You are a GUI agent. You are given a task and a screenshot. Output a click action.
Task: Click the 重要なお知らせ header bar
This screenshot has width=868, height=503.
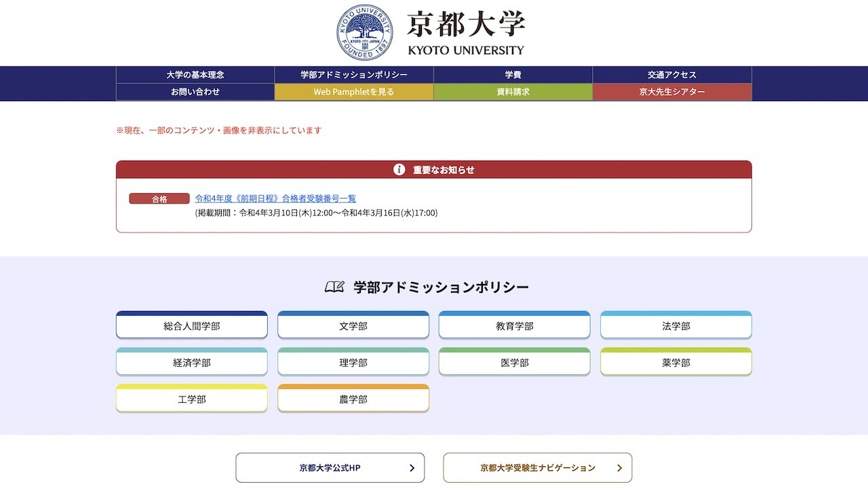click(x=434, y=169)
